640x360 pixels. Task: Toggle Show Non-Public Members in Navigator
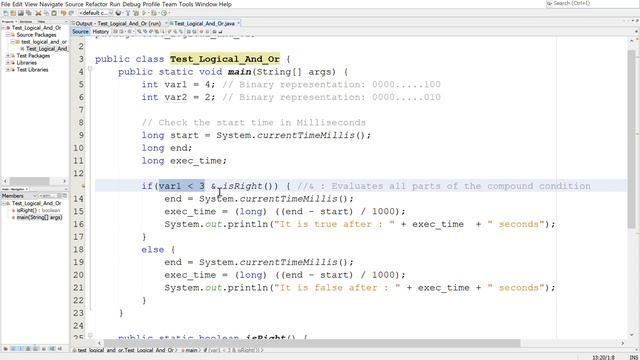click(28, 349)
